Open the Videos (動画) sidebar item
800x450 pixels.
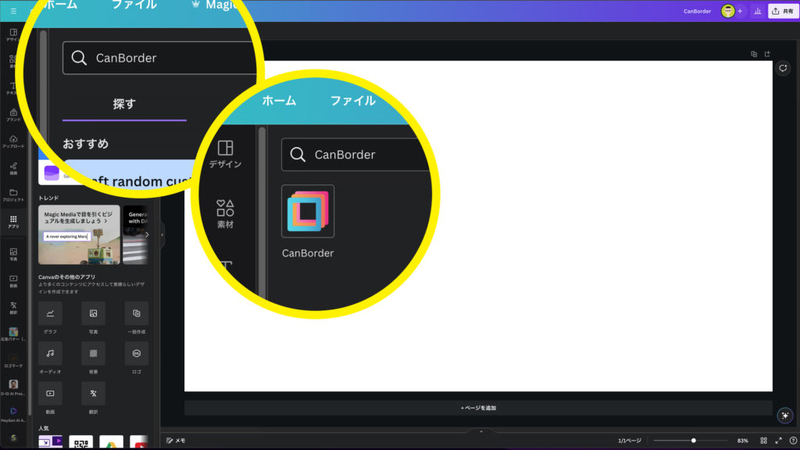click(x=13, y=281)
